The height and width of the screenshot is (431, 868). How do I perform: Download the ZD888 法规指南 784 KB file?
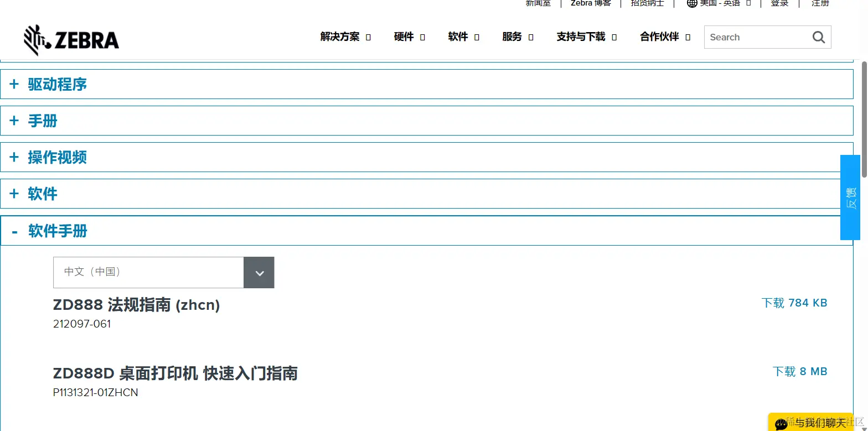[x=794, y=303]
